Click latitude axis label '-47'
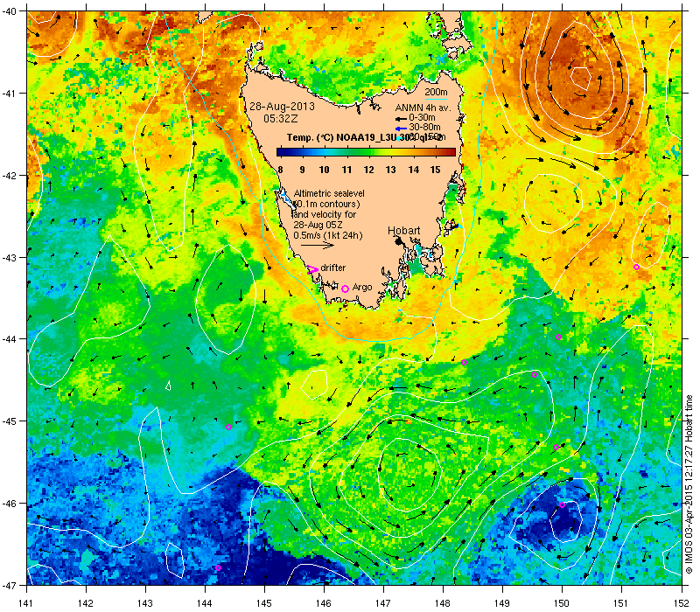The width and height of the screenshot is (700, 612). [x=10, y=585]
